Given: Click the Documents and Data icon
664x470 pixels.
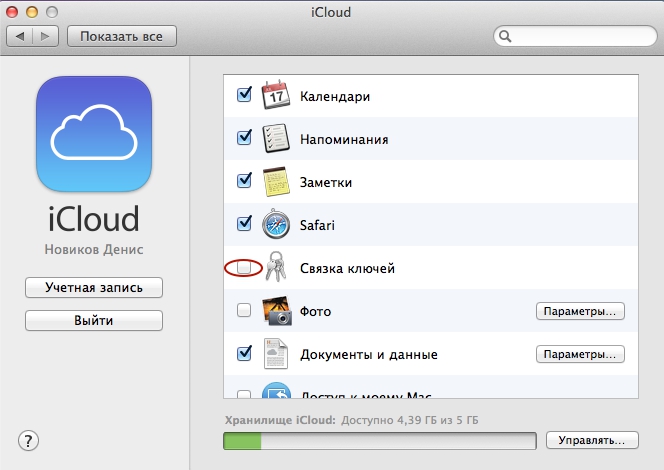Looking at the screenshot, I should point(275,354).
